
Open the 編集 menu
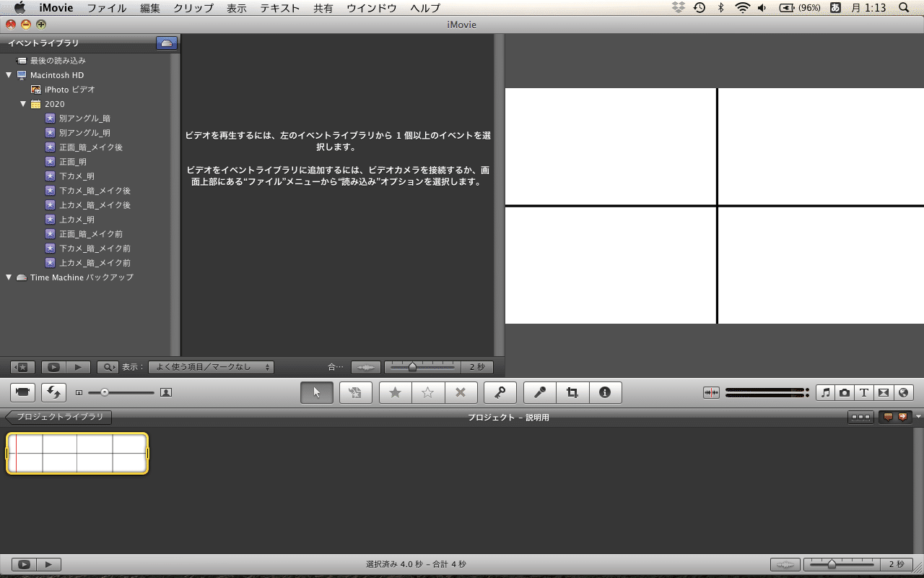150,8
